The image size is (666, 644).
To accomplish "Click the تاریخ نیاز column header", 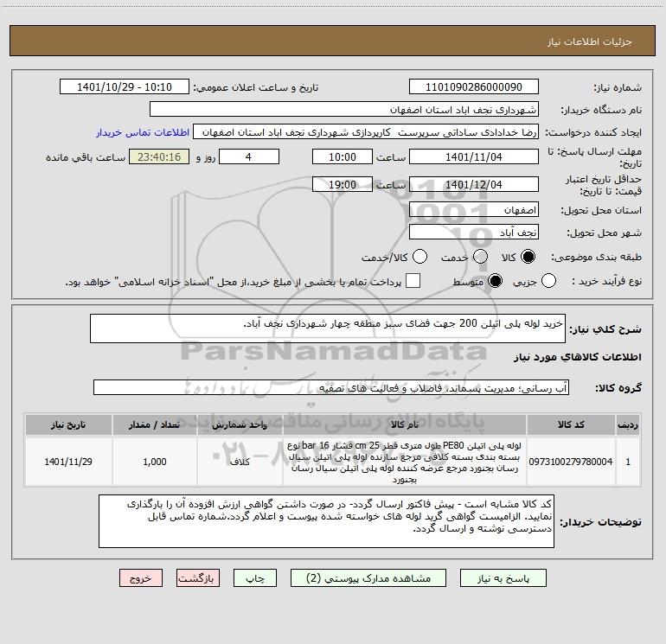I will click(68, 425).
